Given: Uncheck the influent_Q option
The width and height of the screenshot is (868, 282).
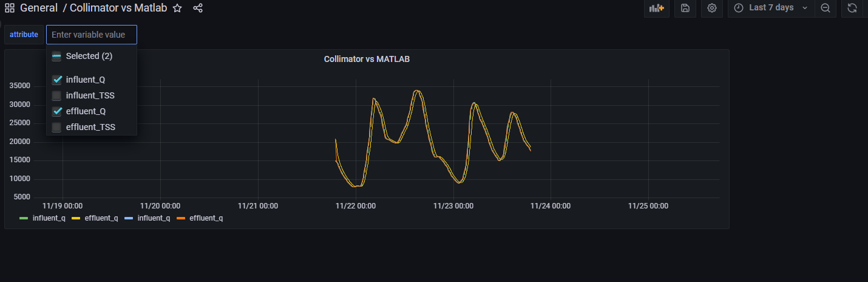Looking at the screenshot, I should click(56, 80).
